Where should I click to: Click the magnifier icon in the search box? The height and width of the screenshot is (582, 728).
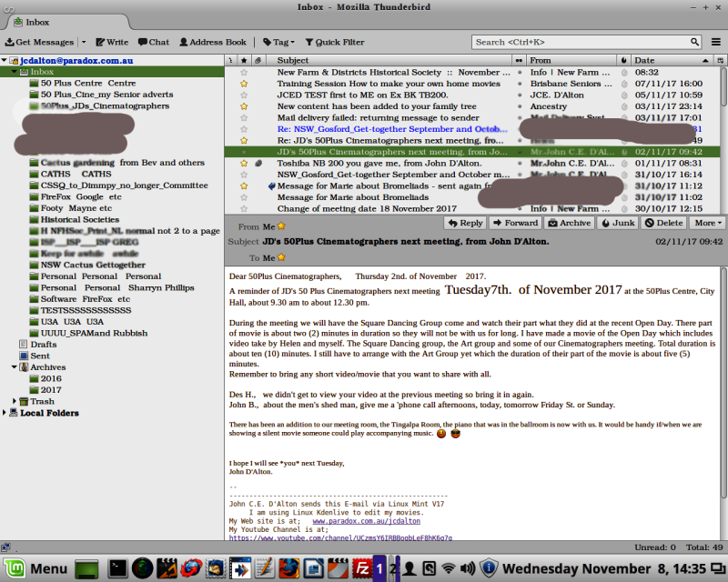(694, 42)
